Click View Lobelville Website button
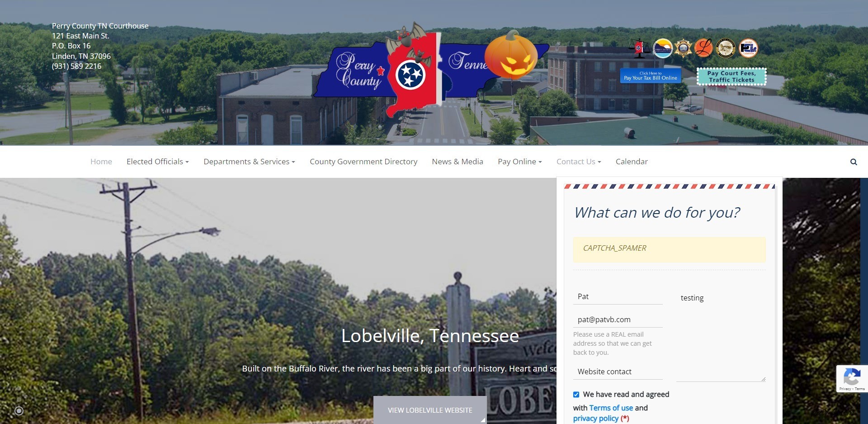The image size is (868, 424). tap(430, 410)
